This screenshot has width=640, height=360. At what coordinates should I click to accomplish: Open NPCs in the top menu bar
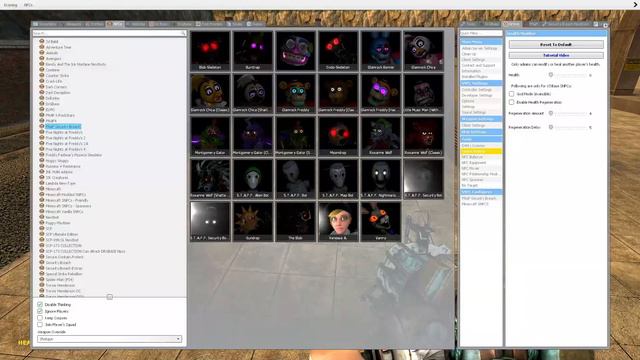point(28,5)
